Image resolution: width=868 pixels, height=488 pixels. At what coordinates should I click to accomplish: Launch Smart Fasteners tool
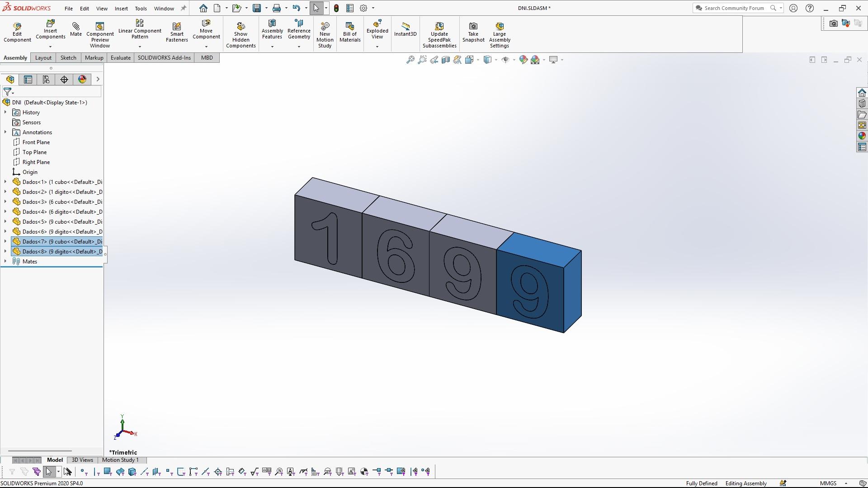click(177, 32)
